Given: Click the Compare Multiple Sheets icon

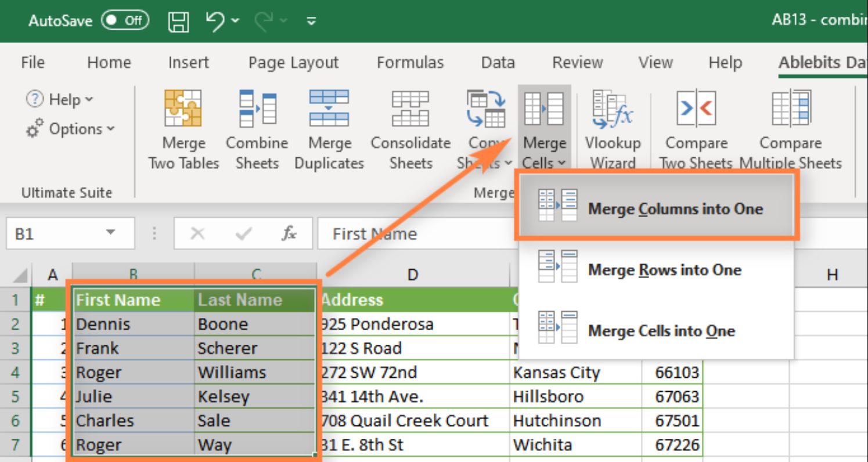Looking at the screenshot, I should [790, 109].
